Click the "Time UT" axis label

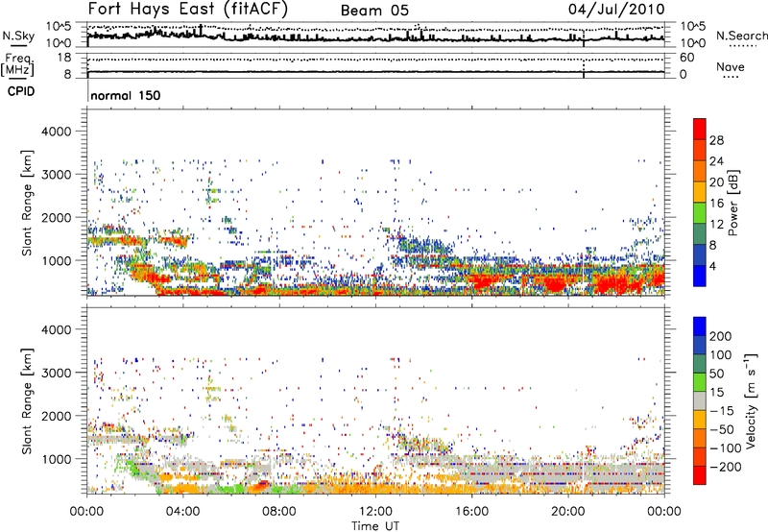coord(375,526)
